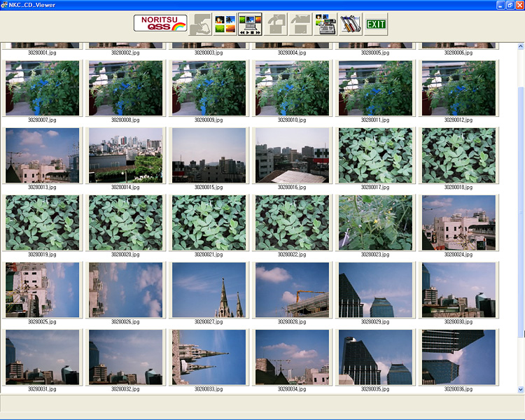Screen dimensions: 525x420
Task: Click the 30280028.jpg crane photo
Action: 292,290
